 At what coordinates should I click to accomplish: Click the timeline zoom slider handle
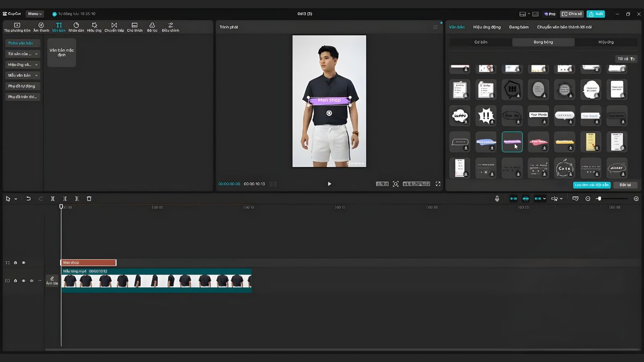(x=599, y=198)
